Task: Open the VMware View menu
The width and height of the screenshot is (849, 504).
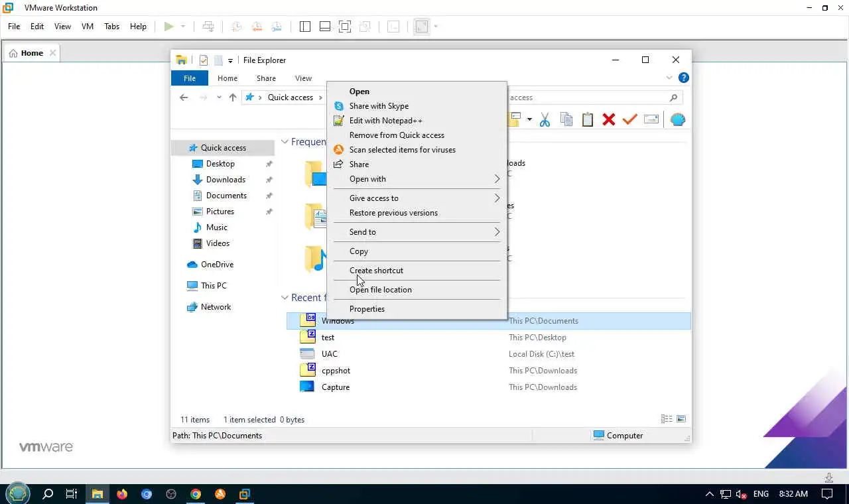Action: 62,27
